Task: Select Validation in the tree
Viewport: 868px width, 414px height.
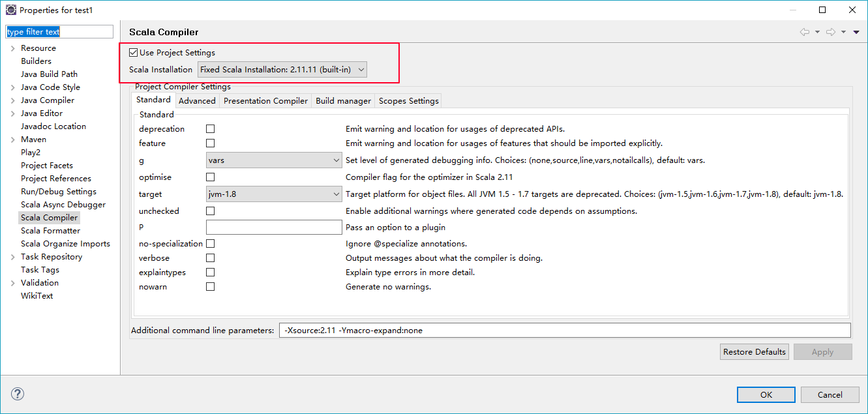Action: 40,283
